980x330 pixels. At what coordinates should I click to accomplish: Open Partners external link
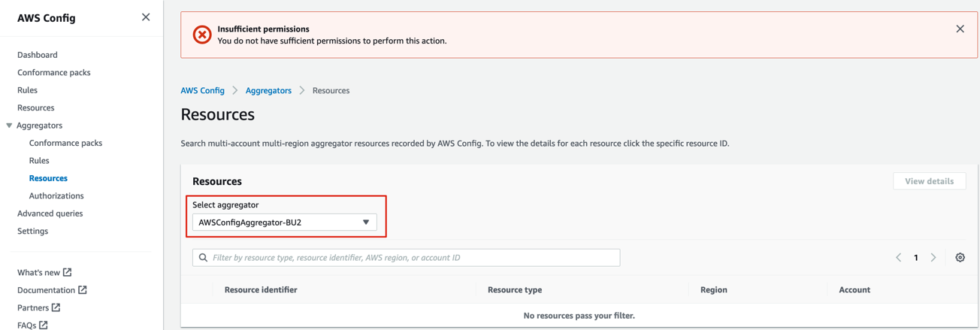coord(39,307)
